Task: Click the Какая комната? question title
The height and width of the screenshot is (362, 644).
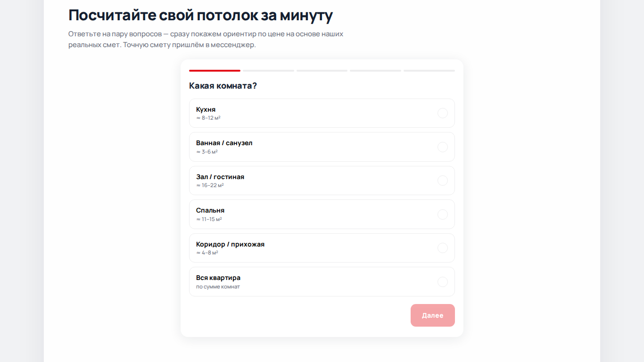Action: 223,86
